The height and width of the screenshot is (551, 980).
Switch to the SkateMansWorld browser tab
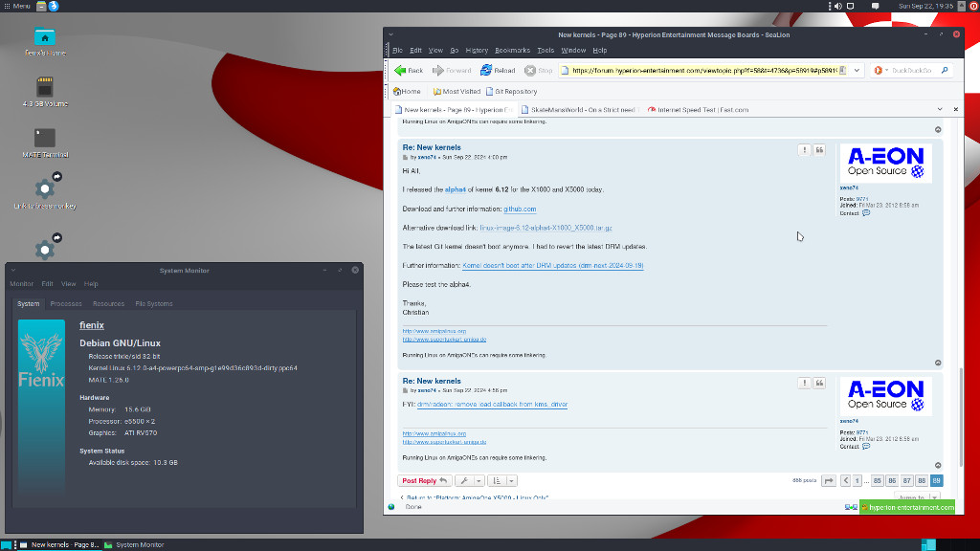coord(579,109)
